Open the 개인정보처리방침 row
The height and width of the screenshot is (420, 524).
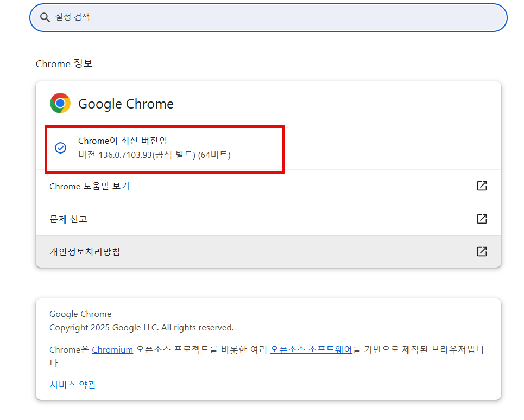click(x=268, y=251)
